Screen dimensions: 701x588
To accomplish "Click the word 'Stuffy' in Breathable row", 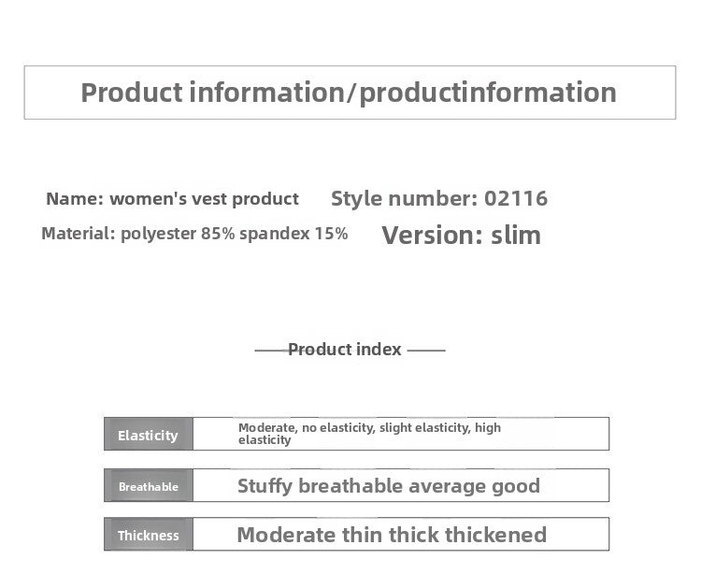I will coord(265,486).
